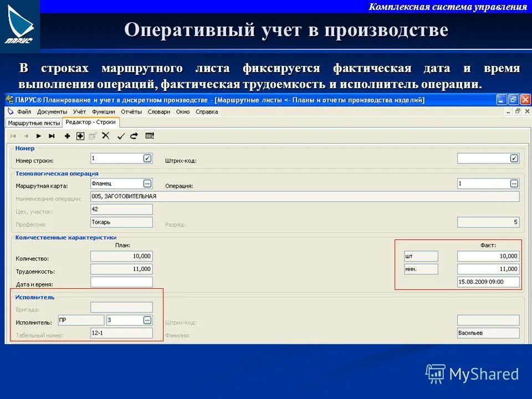The height and width of the screenshot is (399, 532).
Task: Toggle the checkbox beside Номер строки
Action: point(148,157)
